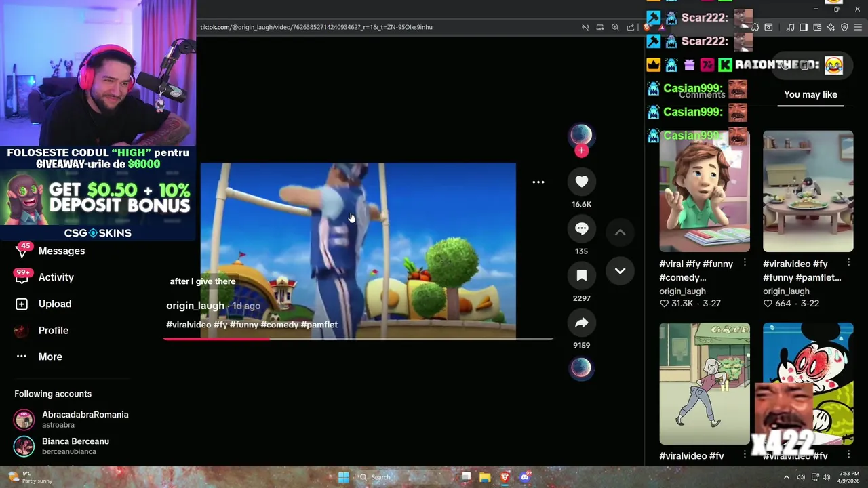The height and width of the screenshot is (488, 868).
Task: Go to previous video with up chevron
Action: (x=620, y=232)
